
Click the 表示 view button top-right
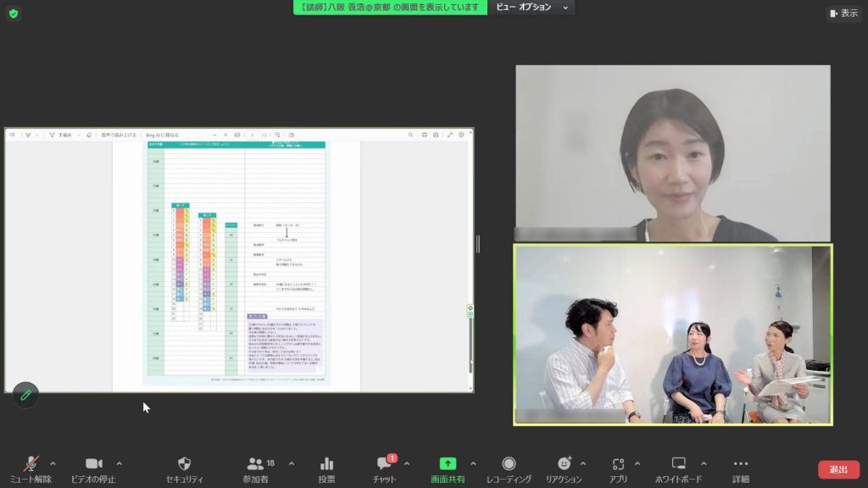[x=843, y=14]
